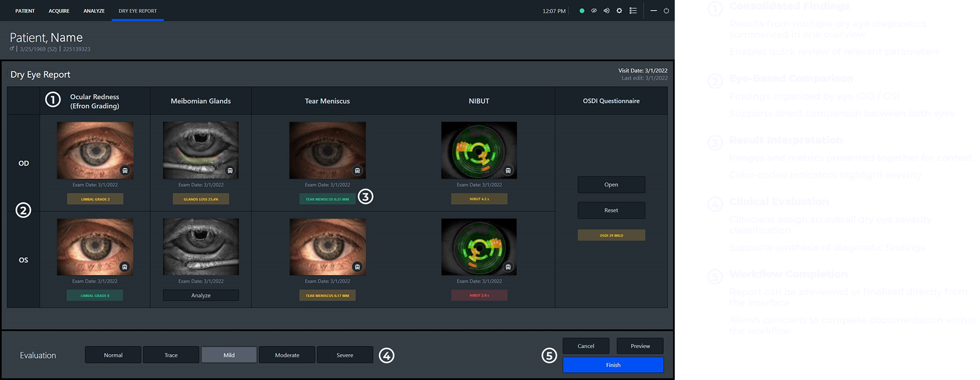Click the OD row label
Viewport: 980px width, 380px height.
(x=23, y=163)
